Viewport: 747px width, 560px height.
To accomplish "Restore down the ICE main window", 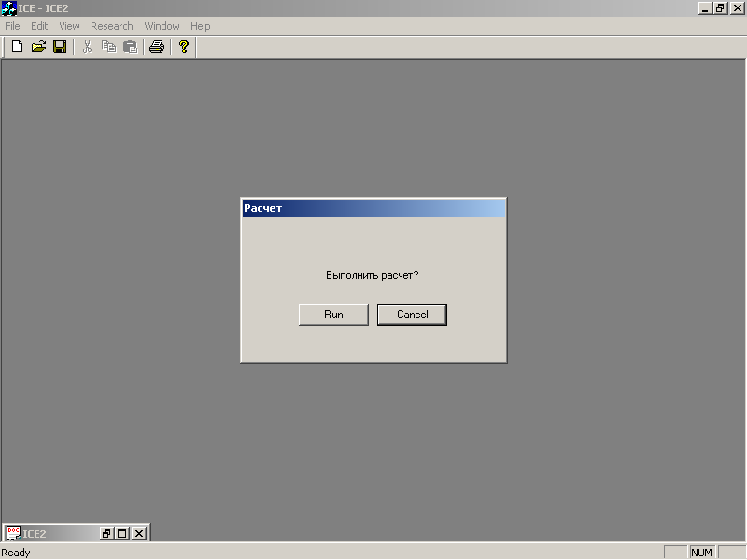I will click(720, 8).
